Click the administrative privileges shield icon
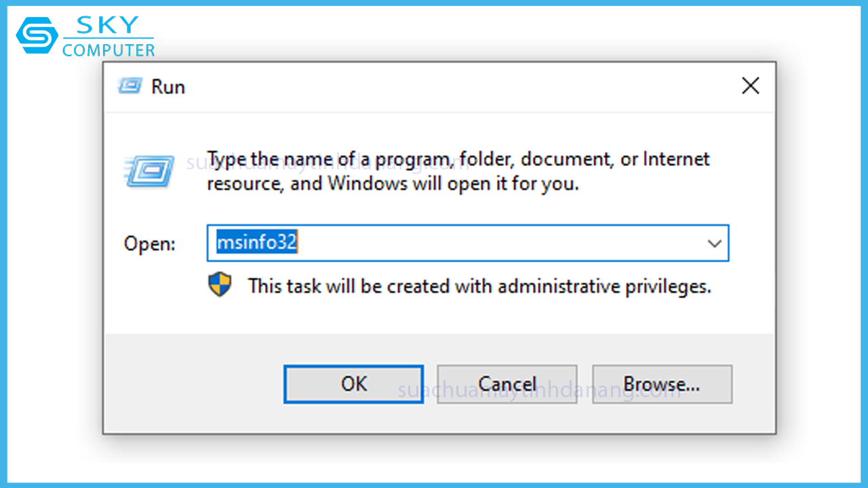 click(220, 285)
